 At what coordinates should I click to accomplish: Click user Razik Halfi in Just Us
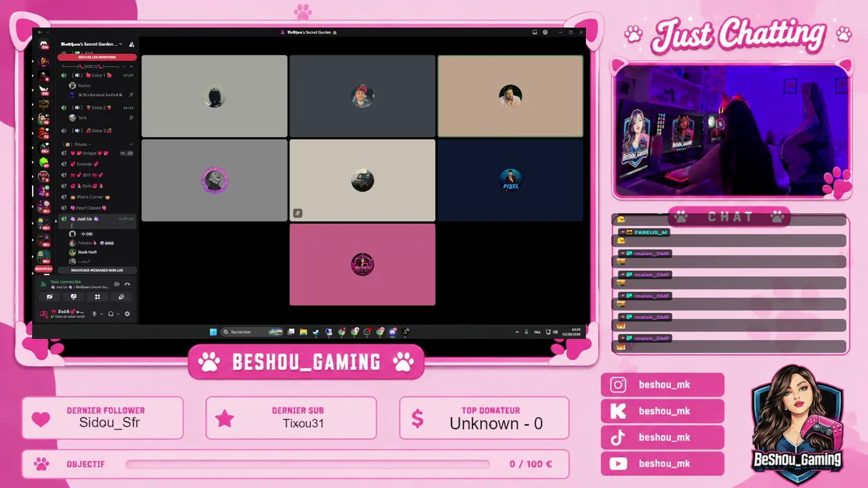(x=83, y=252)
